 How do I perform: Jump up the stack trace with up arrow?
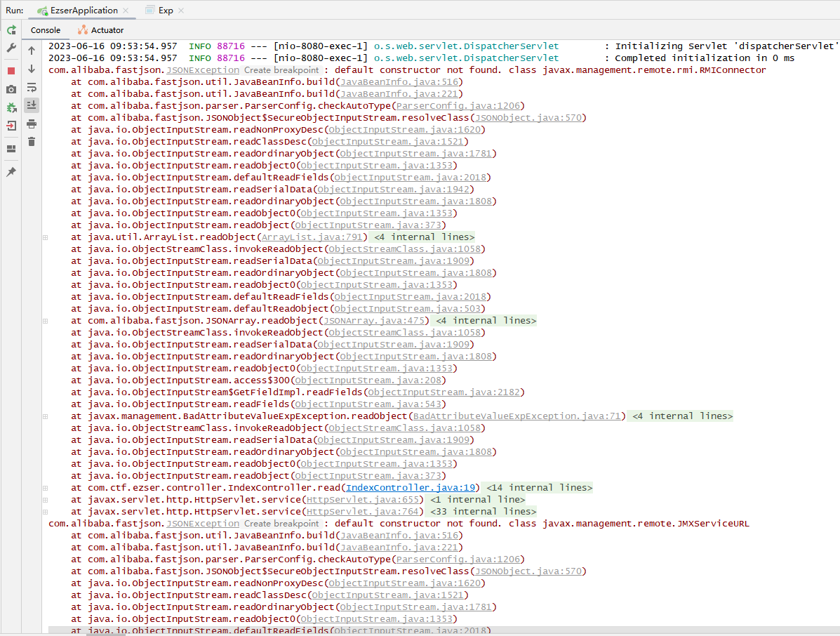(x=32, y=51)
